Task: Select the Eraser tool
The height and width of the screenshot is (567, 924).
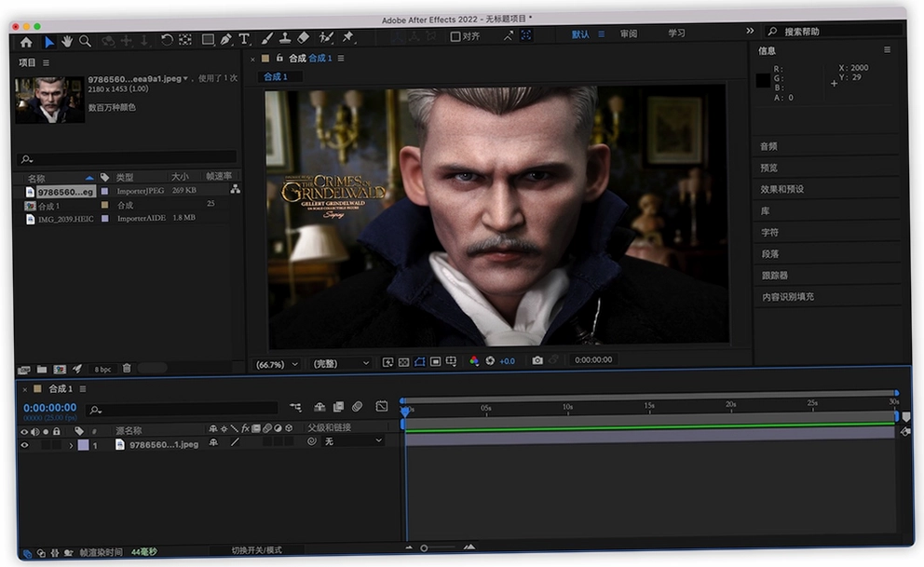Action: coord(303,37)
